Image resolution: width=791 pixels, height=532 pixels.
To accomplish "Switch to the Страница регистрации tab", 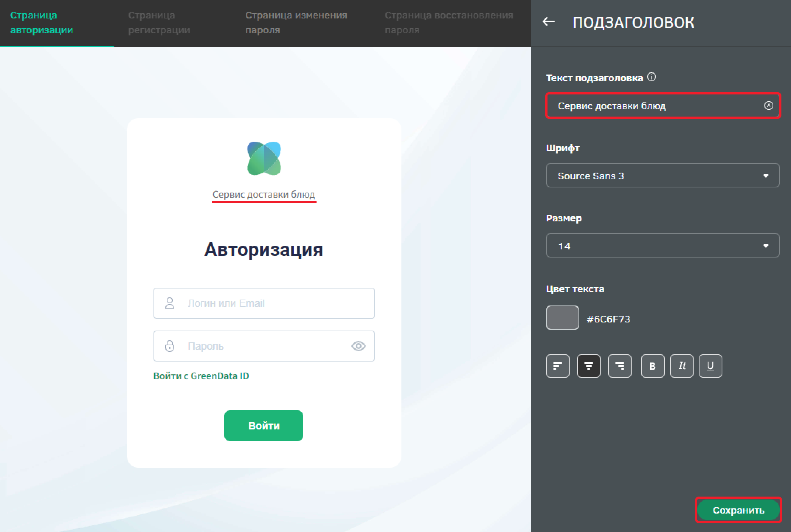I will click(159, 23).
